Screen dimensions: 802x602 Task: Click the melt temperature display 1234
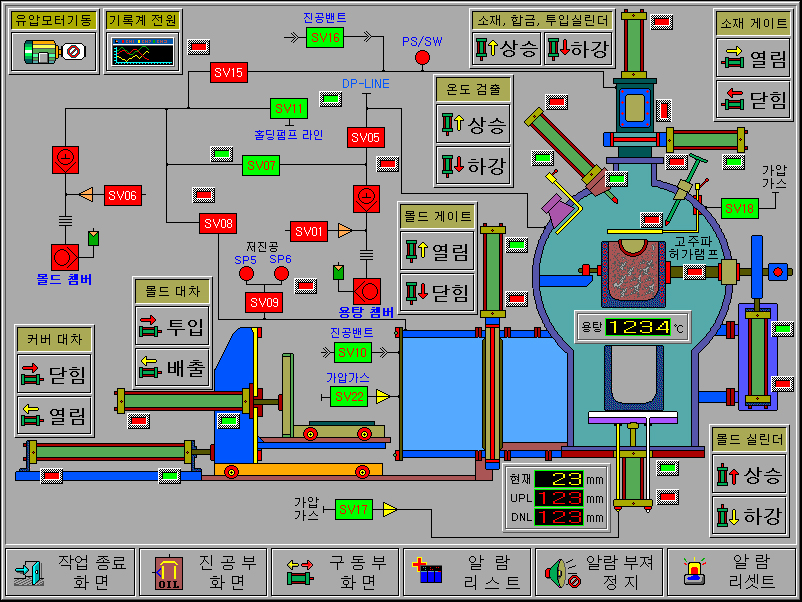point(638,327)
